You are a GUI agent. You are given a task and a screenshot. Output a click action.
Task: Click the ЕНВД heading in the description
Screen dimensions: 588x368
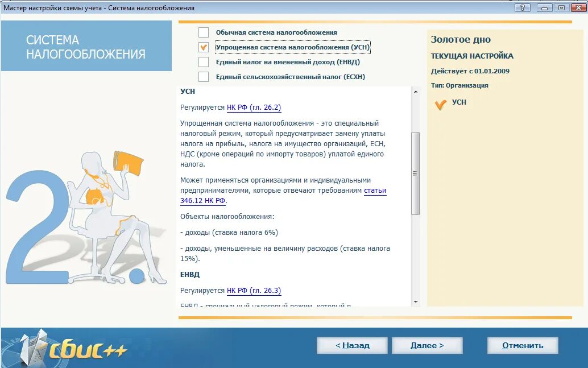tap(190, 274)
